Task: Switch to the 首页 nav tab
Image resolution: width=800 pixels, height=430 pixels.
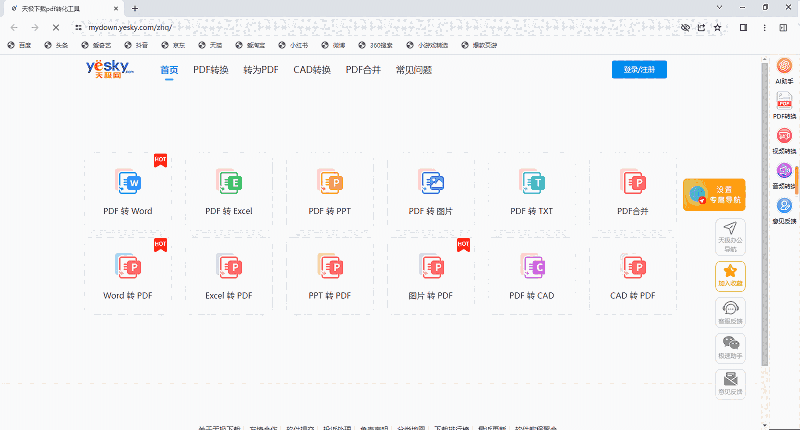Action: pos(169,70)
